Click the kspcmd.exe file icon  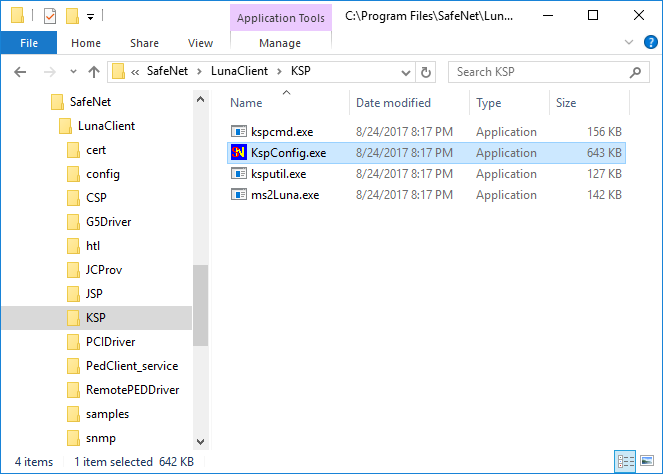tap(239, 132)
